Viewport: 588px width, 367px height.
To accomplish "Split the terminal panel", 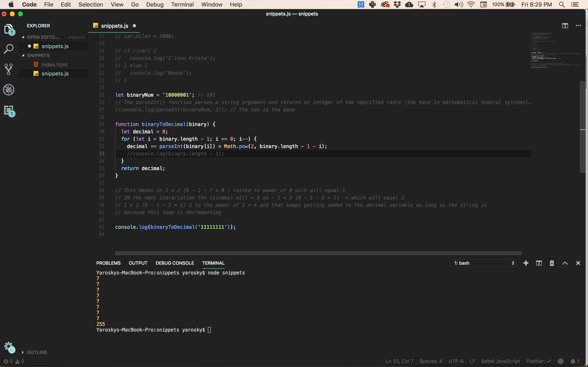I will 539,263.
